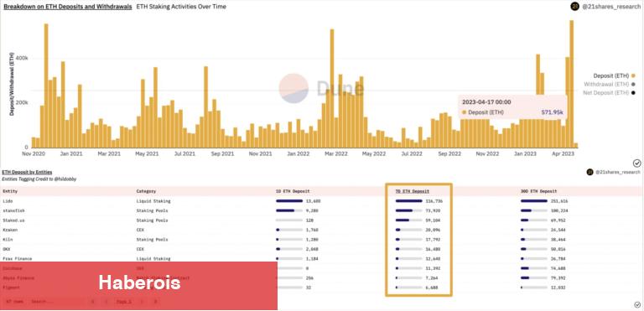Click the Jan 2022 label on the x-axis
Image resolution: width=644 pixels, height=311 pixels.
(298, 153)
